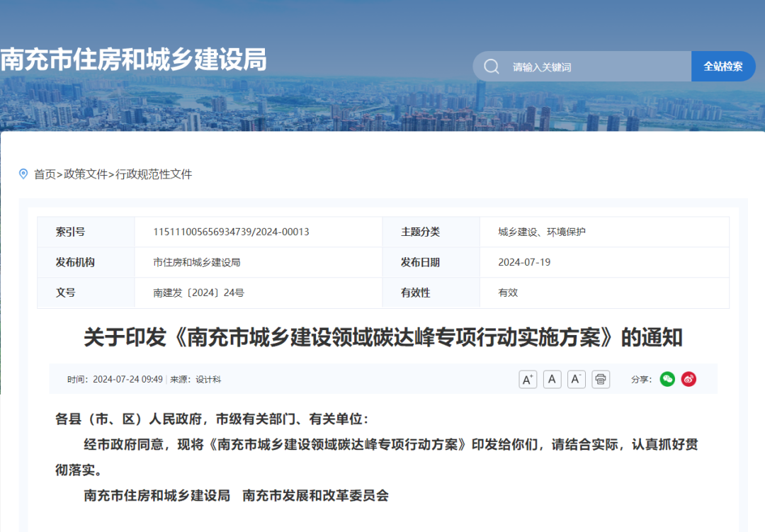Print the page using printer icon
The width and height of the screenshot is (765, 532).
point(601,379)
